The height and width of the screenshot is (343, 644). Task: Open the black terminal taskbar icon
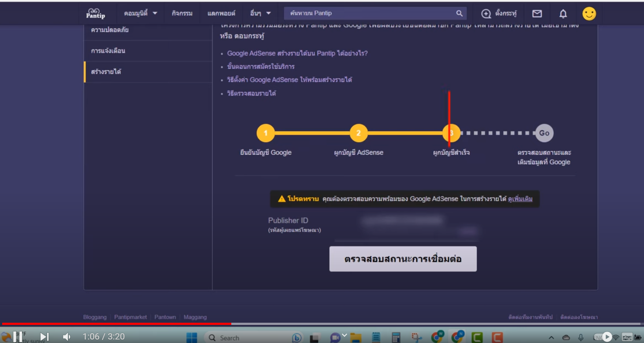pyautogui.click(x=315, y=338)
